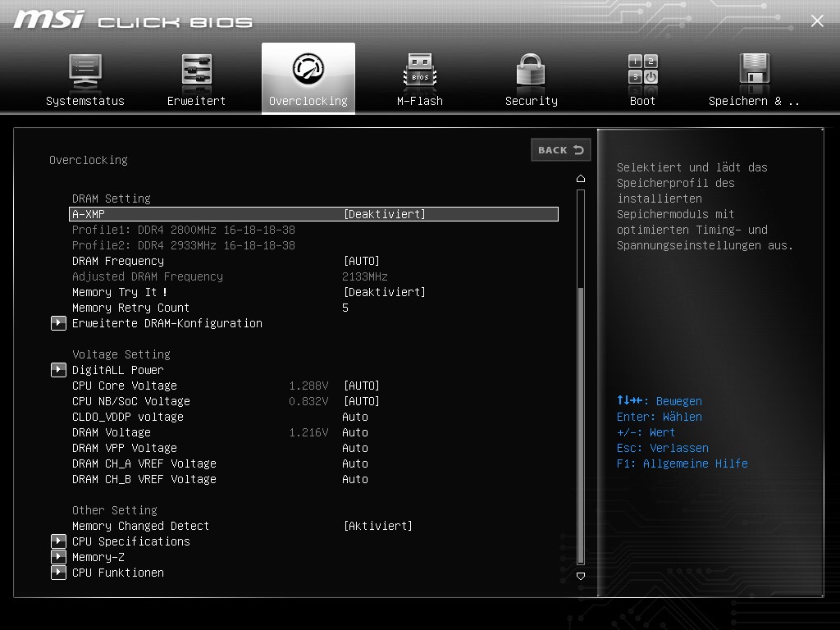840x630 pixels.
Task: Click F1: Allgemeine Hilfe hint
Action: point(682,463)
